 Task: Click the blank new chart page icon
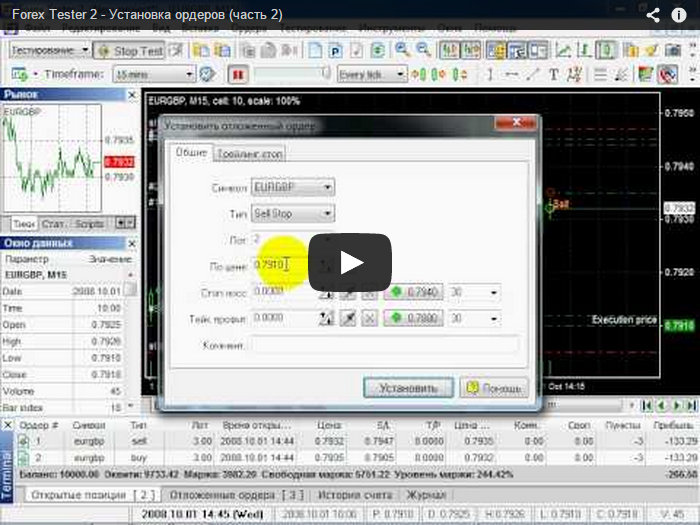315,50
